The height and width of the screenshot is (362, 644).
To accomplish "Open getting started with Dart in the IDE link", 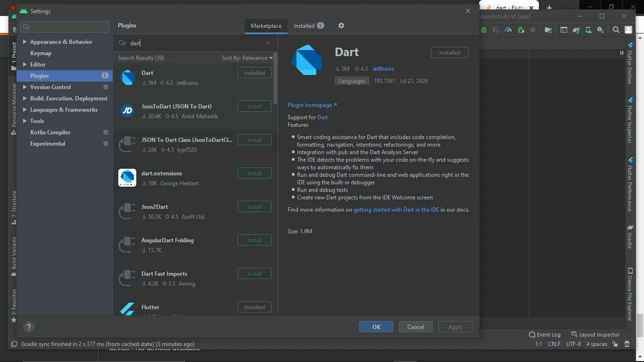I will coord(396,210).
